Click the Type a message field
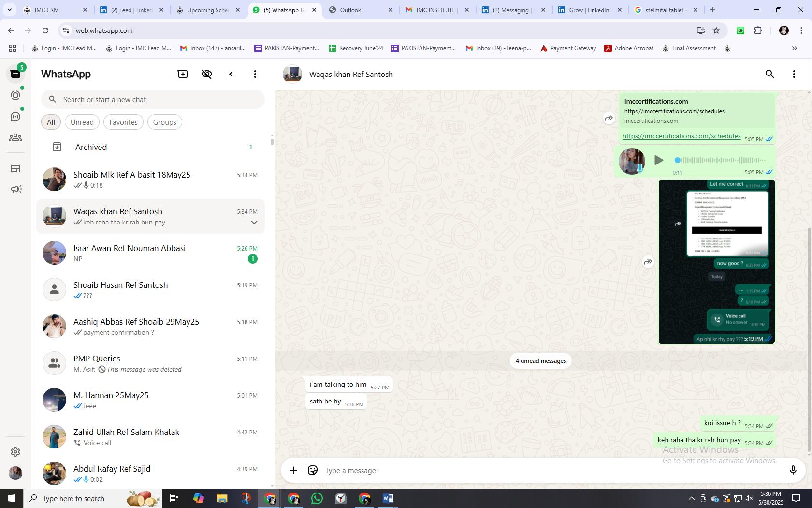 click(x=551, y=470)
